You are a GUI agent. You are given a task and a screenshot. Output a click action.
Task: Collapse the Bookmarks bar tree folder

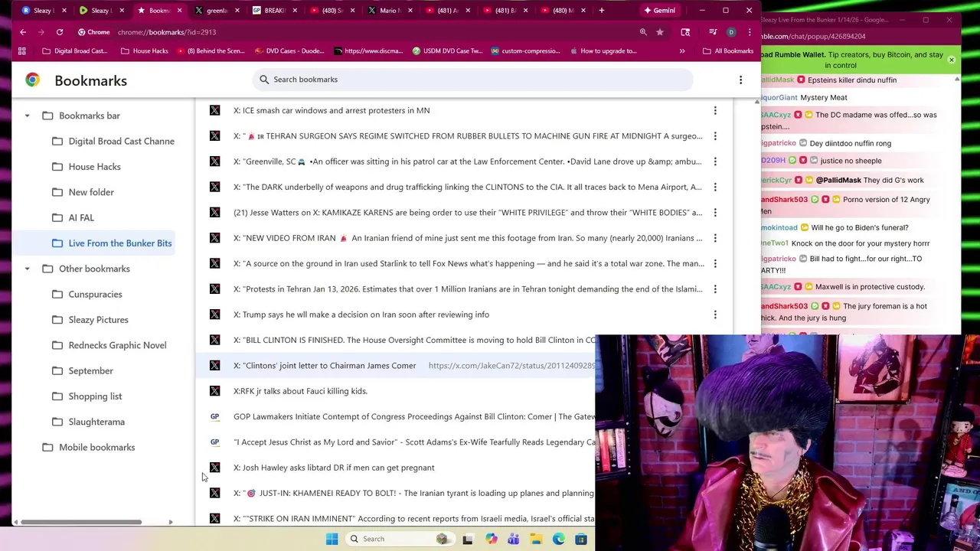(x=27, y=116)
